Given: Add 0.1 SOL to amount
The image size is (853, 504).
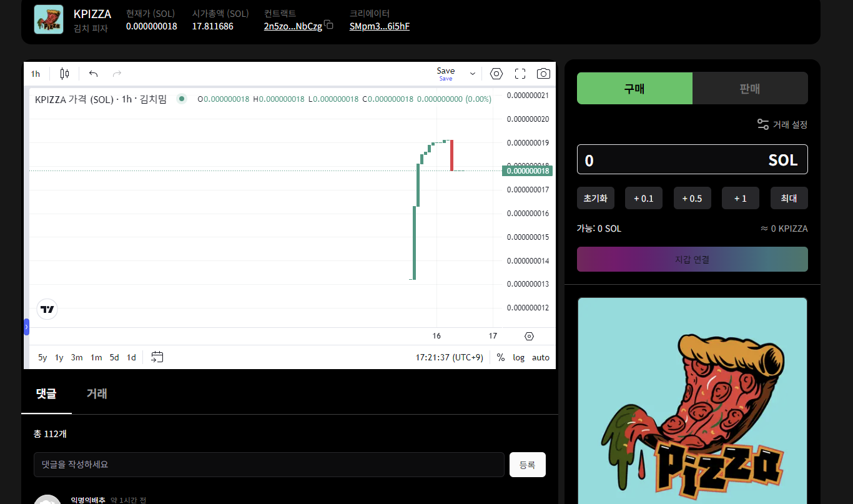Looking at the screenshot, I should coord(644,198).
